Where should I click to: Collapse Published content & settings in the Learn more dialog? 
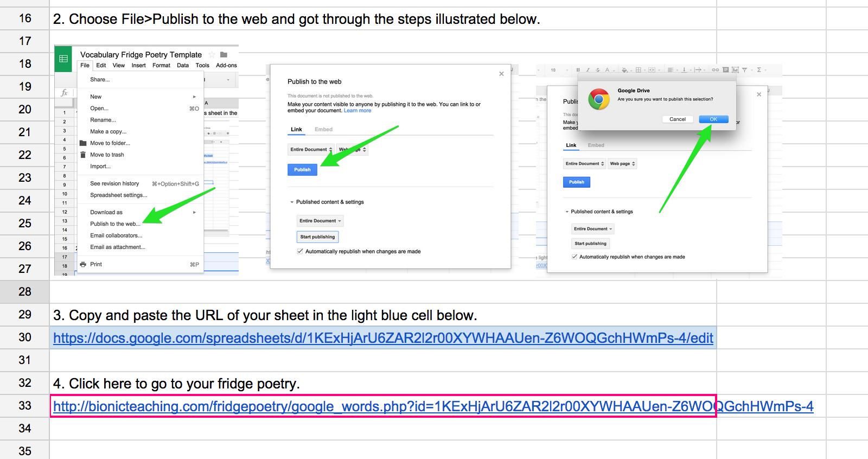click(292, 202)
